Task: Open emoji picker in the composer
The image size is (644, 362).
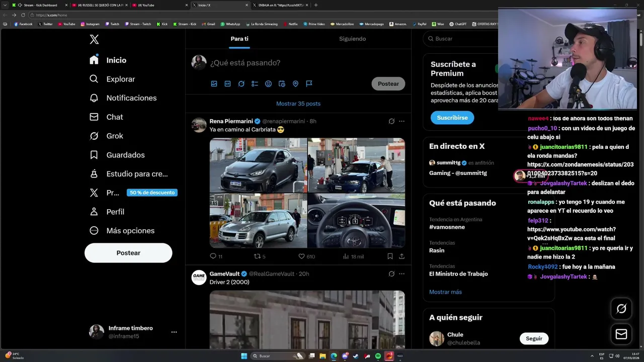Action: point(268,84)
